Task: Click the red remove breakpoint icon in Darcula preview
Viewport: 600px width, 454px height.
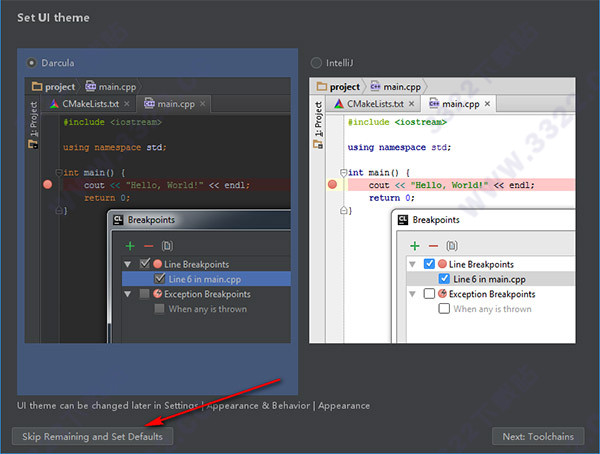Action: point(149,245)
